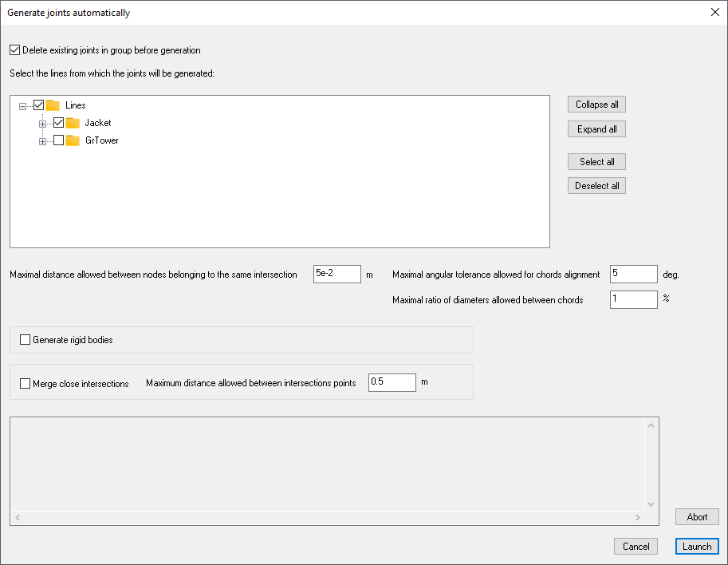This screenshot has height=565, width=728.
Task: Uncheck the Jacket lines checkbox
Action: pos(58,123)
